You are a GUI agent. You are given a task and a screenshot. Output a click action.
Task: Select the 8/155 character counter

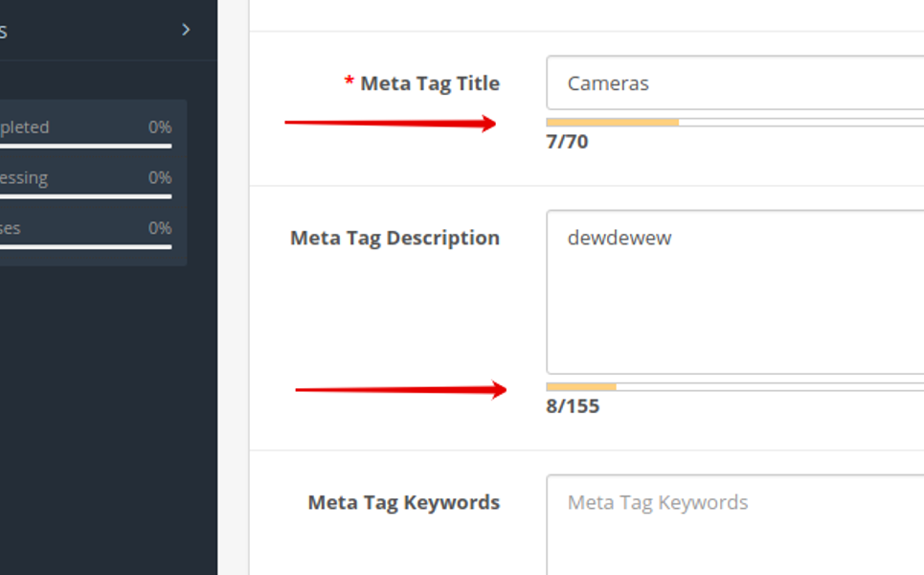573,406
